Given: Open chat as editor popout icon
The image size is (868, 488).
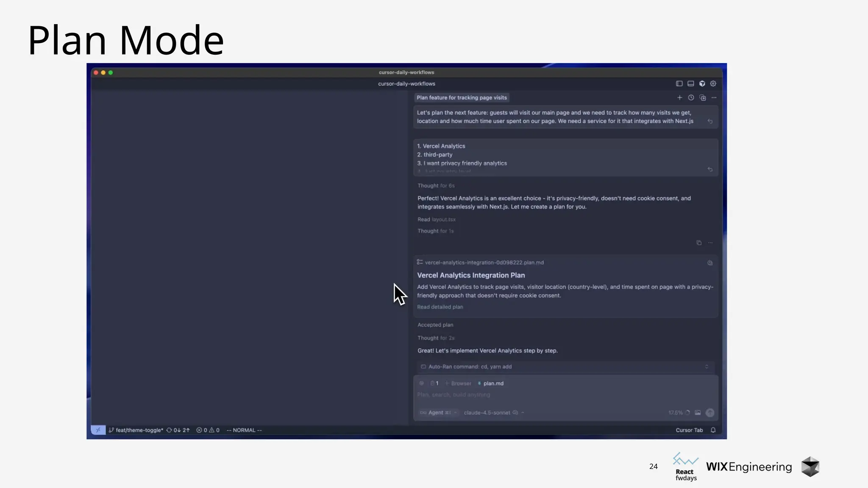Looking at the screenshot, I should [703, 98].
